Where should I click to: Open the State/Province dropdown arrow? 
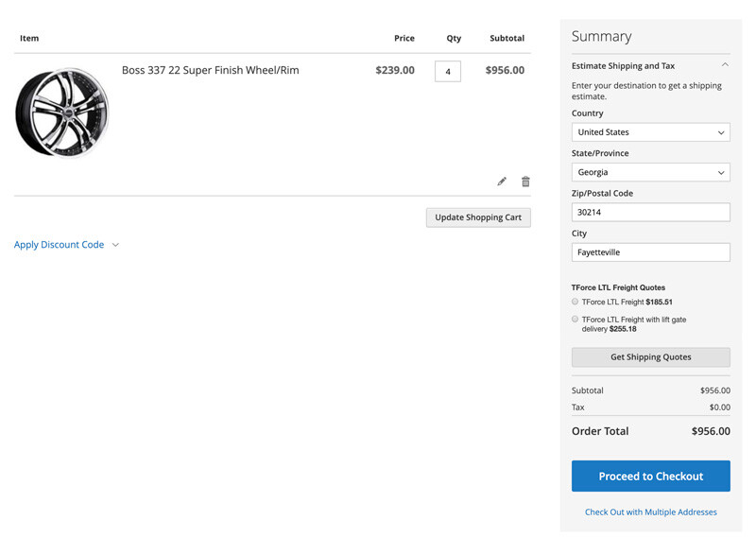click(x=723, y=172)
